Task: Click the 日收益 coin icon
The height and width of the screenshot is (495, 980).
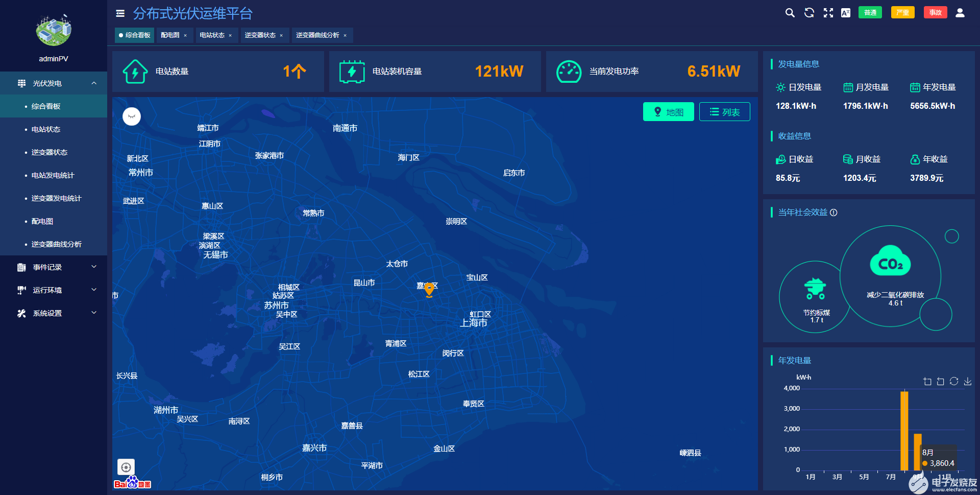Action: click(781, 159)
